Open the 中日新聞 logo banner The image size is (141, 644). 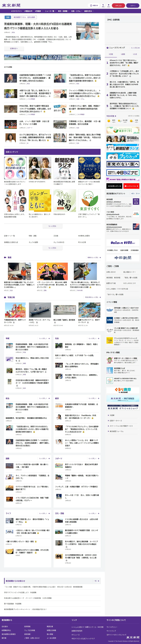123,258
